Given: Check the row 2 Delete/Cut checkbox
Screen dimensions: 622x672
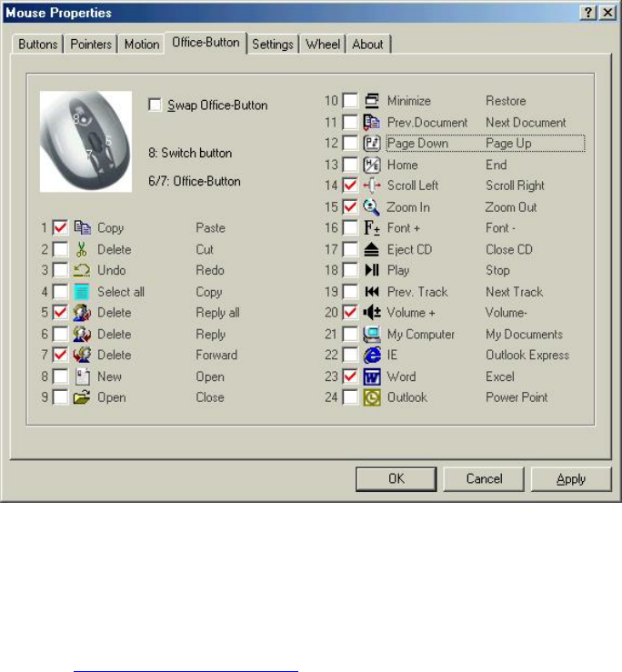Looking at the screenshot, I should click(x=60, y=249).
